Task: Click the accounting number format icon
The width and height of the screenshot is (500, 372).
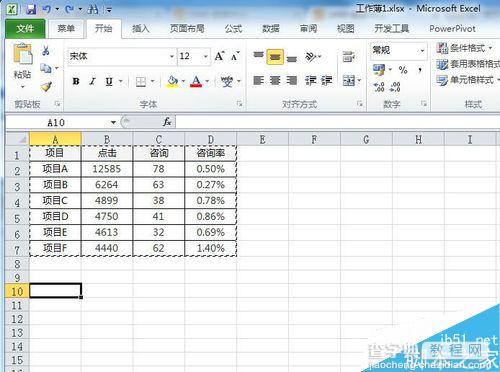Action: 379,70
